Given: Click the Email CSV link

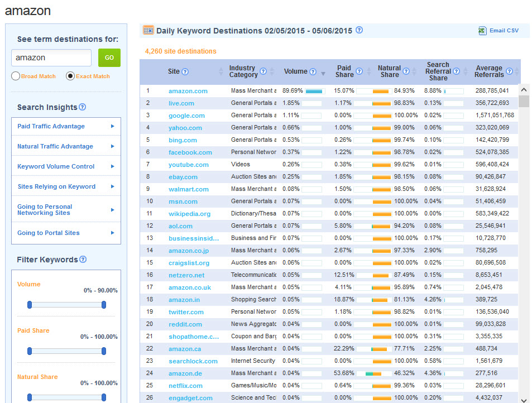Looking at the screenshot, I should 504,31.
